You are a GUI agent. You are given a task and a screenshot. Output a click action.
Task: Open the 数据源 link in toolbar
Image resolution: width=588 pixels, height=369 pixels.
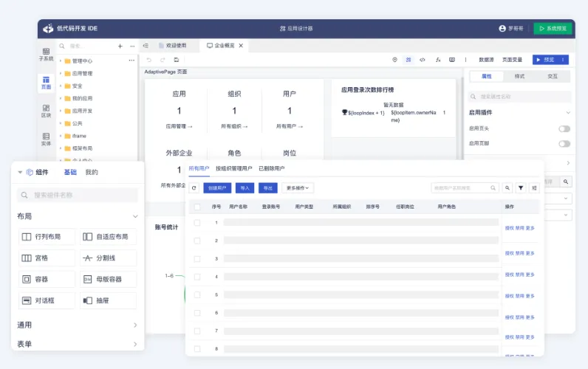point(486,60)
